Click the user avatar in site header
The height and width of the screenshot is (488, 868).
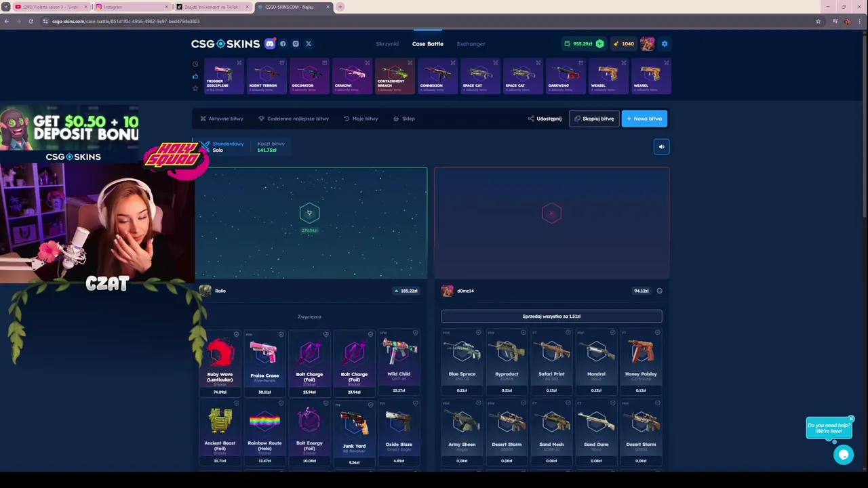648,43
